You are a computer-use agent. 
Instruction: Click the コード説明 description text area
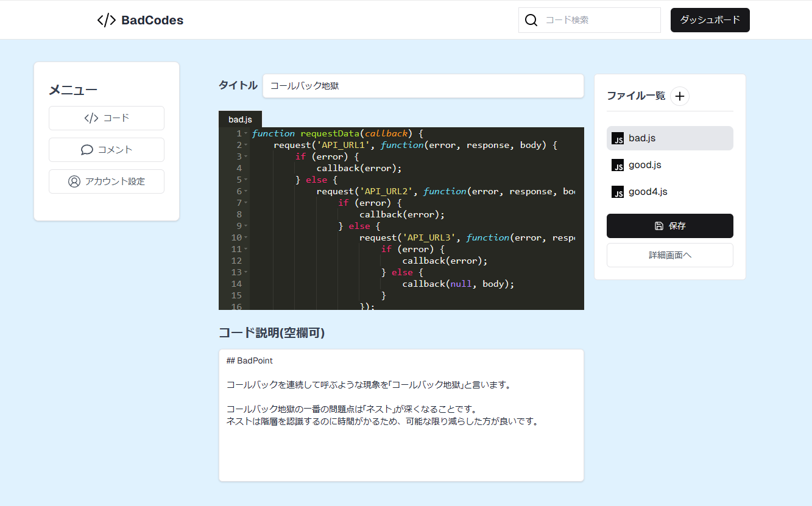(x=401, y=415)
